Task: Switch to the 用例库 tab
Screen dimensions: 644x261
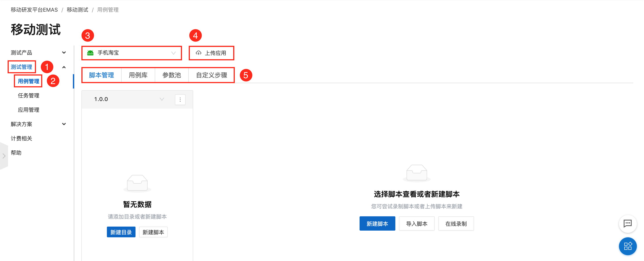Action: (138, 75)
